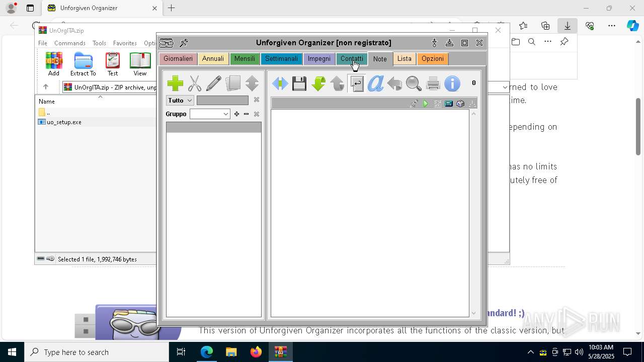Click the calculator icon in note bar

(x=449, y=104)
